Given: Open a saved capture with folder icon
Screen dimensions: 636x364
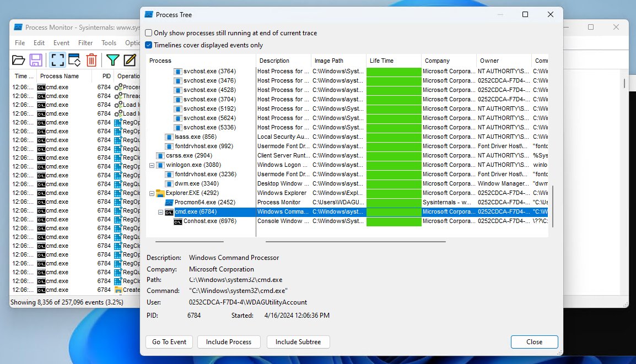Looking at the screenshot, I should pyautogui.click(x=18, y=60).
